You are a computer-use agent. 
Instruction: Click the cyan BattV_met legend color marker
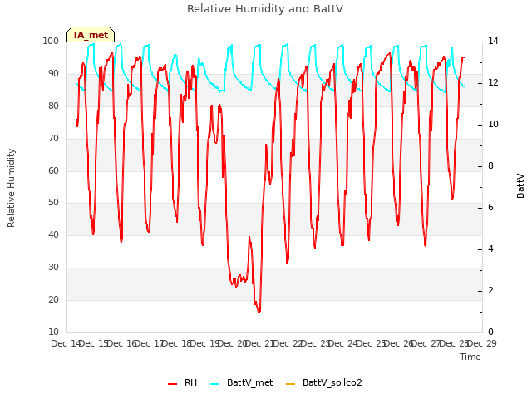pyautogui.click(x=214, y=384)
